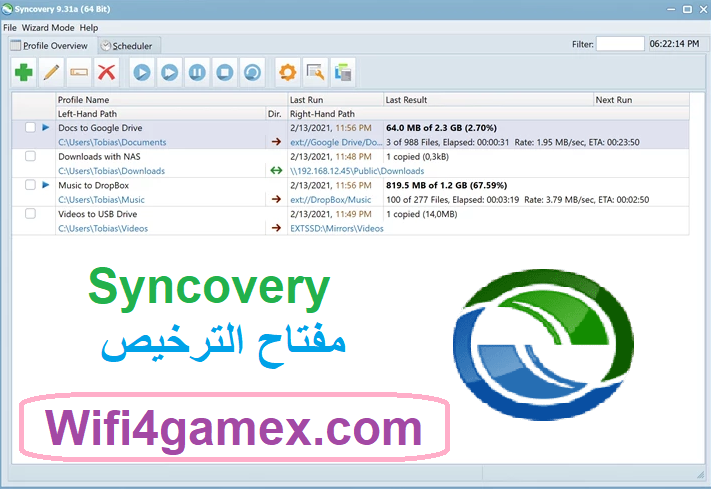Click the 1 copied (14,0MB) result
This screenshot has width=711, height=489.
pyautogui.click(x=421, y=214)
